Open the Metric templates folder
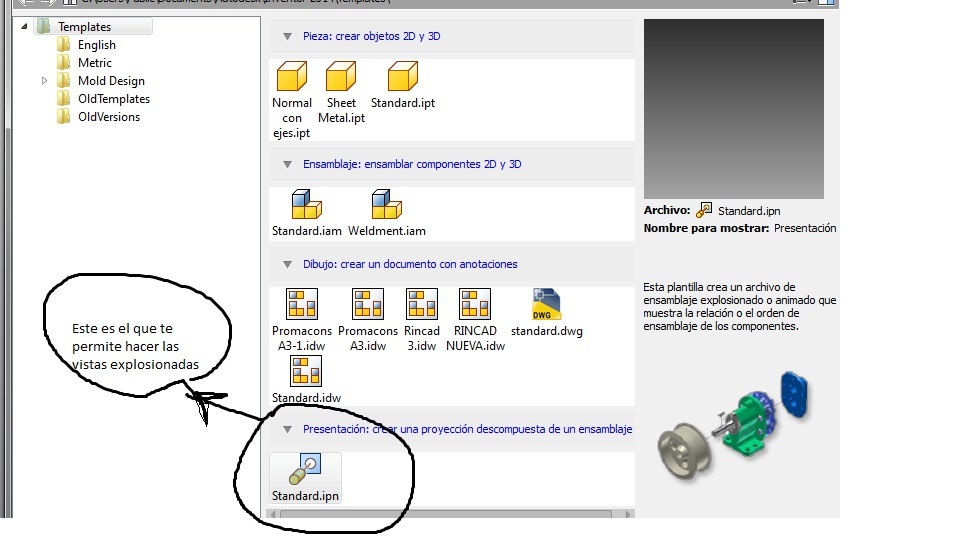 tap(95, 62)
